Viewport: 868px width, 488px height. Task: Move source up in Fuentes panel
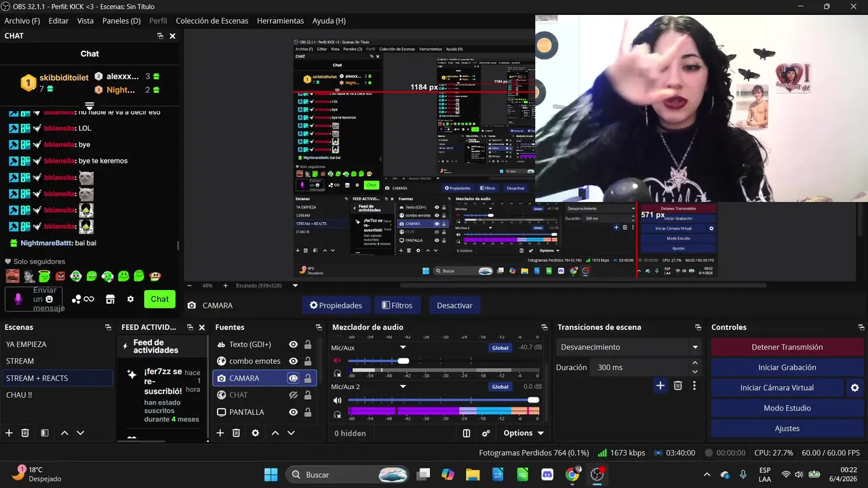(x=275, y=433)
